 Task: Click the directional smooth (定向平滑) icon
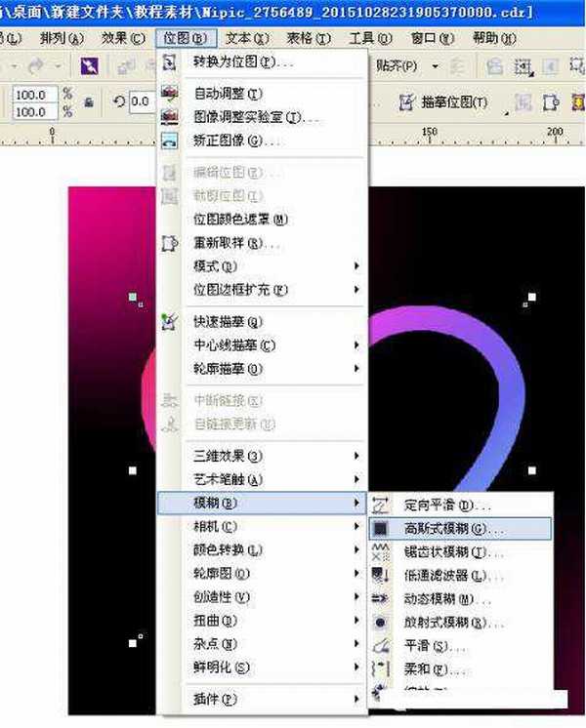(381, 506)
